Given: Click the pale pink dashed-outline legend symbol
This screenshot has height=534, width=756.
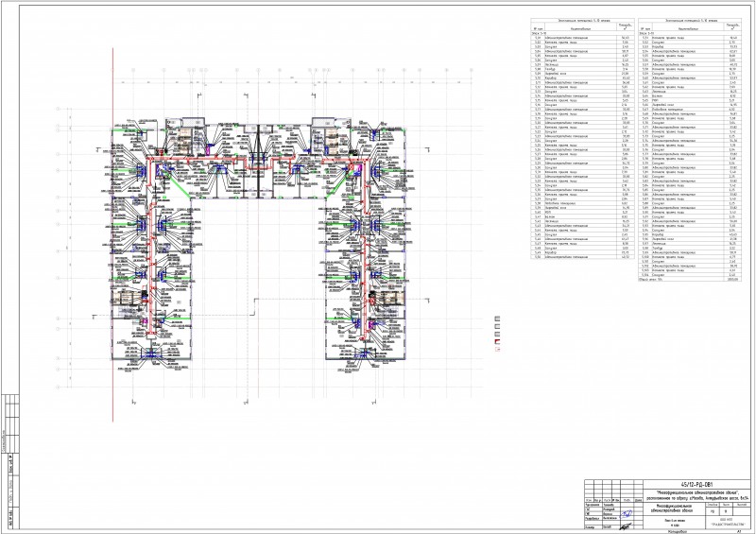Looking at the screenshot, I should tap(498, 349).
